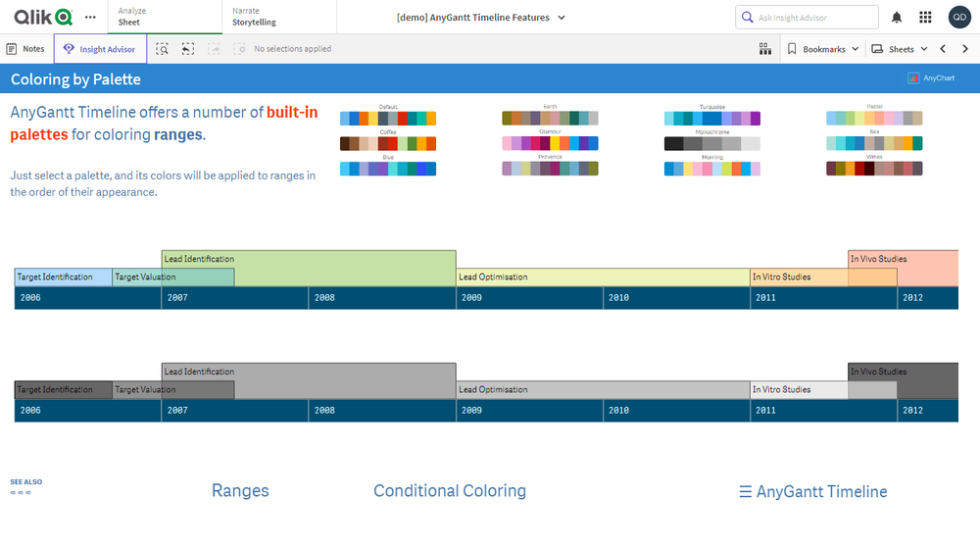
Task: Click the Monochrome palette swatch strip
Action: click(711, 143)
